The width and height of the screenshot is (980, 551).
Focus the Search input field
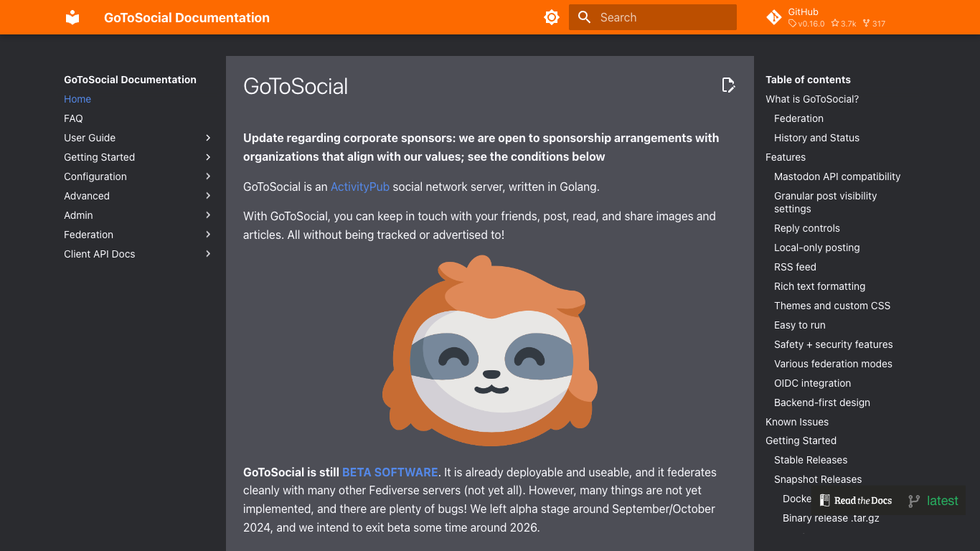653,17
